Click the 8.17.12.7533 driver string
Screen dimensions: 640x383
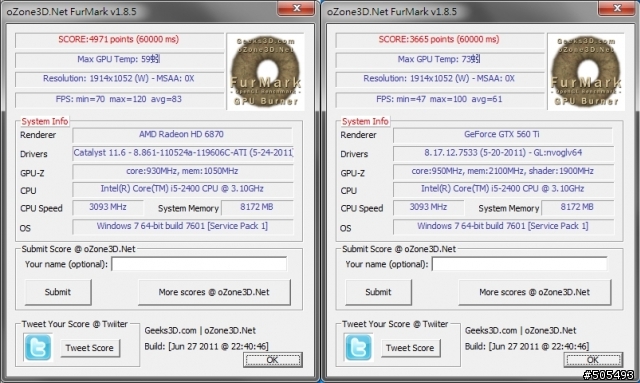tap(503, 153)
